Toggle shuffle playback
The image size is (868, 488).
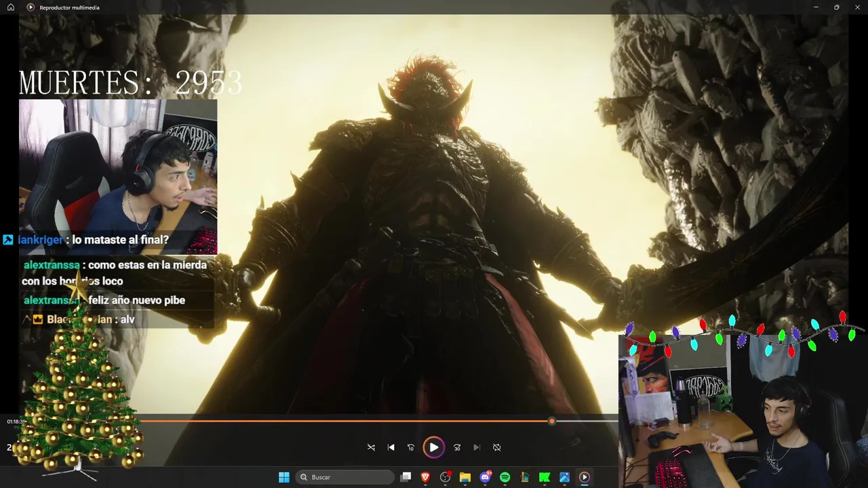(x=371, y=447)
